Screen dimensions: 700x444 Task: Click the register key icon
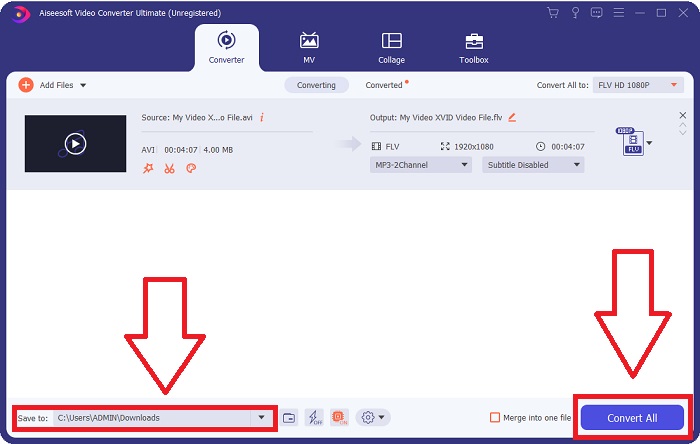coord(575,12)
